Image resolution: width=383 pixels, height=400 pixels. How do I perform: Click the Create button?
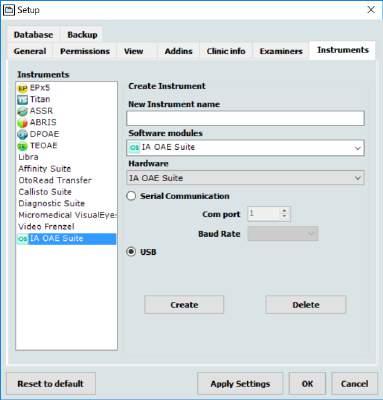(x=184, y=305)
